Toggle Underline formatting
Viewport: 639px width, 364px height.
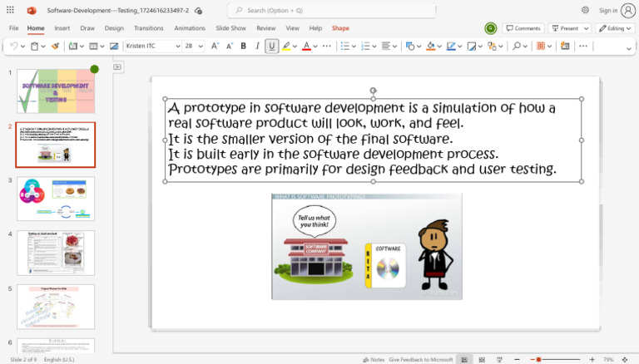coord(272,47)
